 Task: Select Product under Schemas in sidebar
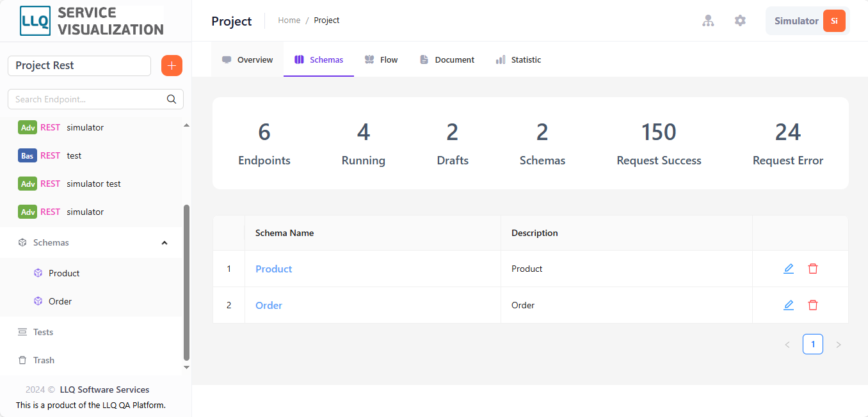point(91,273)
